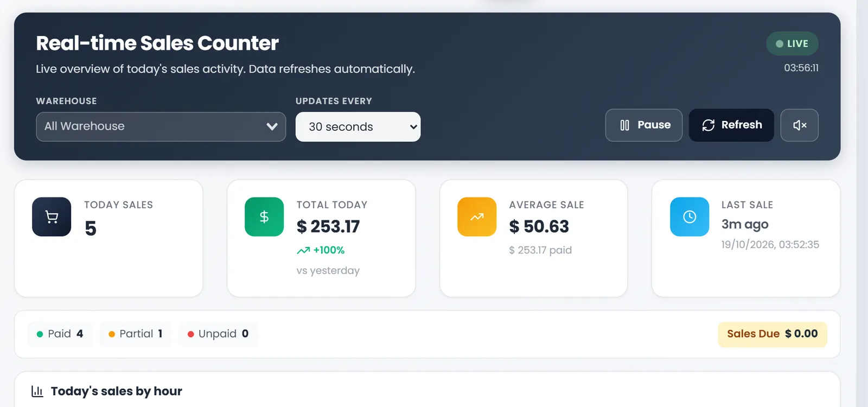Open the 30 seconds update interval dropdown
868x407 pixels.
point(358,127)
